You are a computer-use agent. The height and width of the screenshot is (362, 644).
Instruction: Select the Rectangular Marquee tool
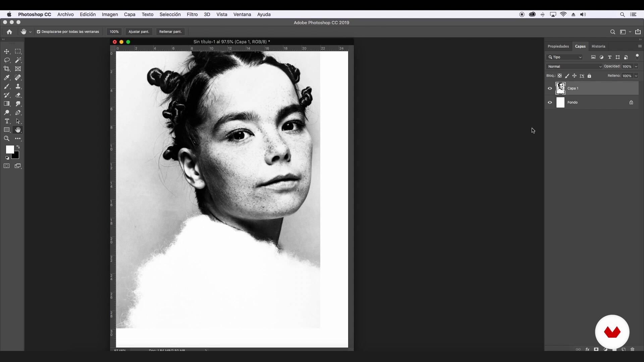pyautogui.click(x=18, y=51)
